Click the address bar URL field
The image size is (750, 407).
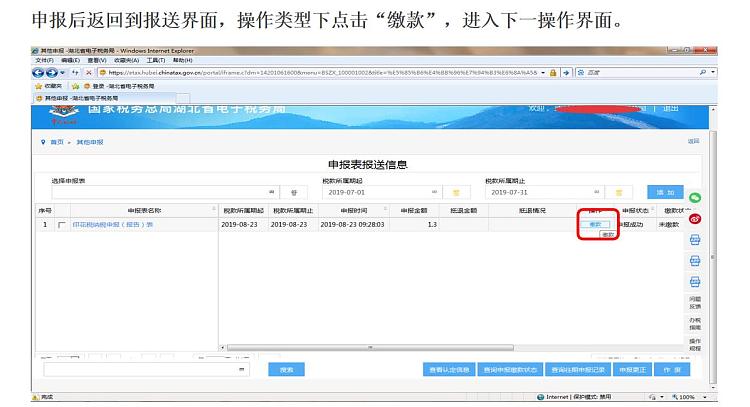point(319,73)
